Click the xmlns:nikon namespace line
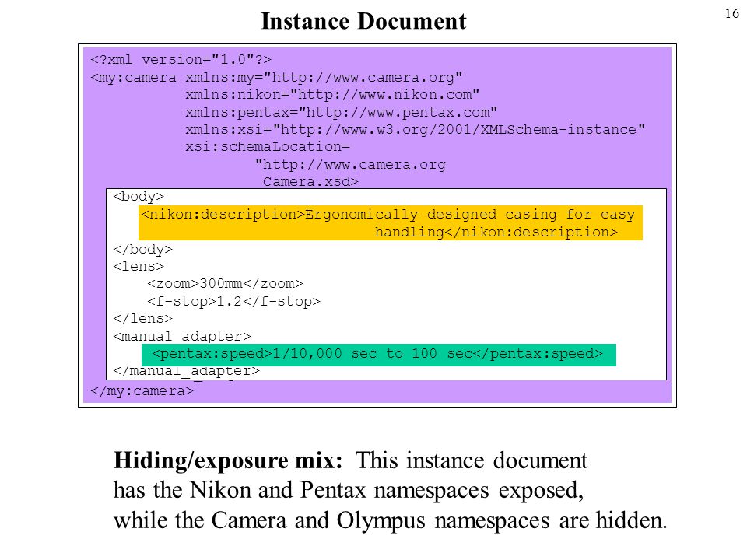The width and height of the screenshot is (747, 560). (332, 95)
